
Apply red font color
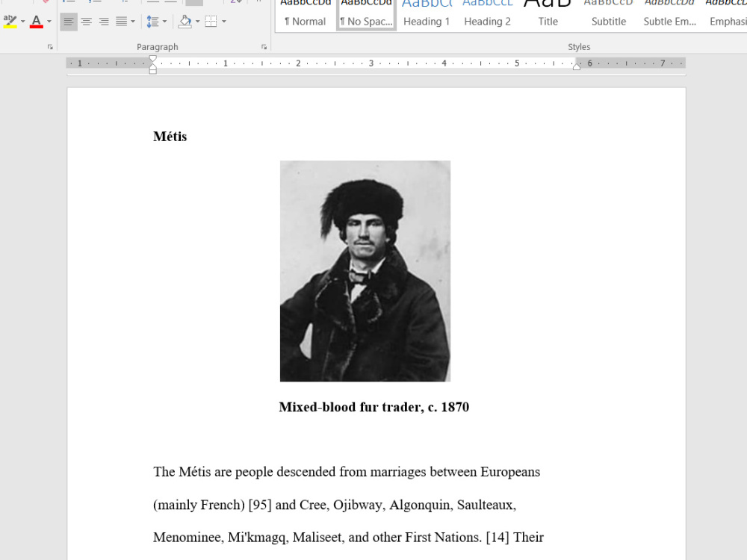37,22
